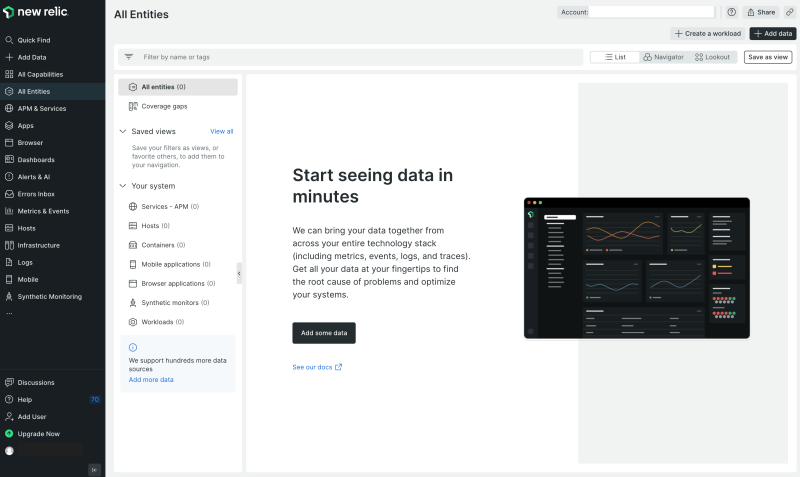800x477 pixels.
Task: Go to APM & Services
Action: point(41,109)
